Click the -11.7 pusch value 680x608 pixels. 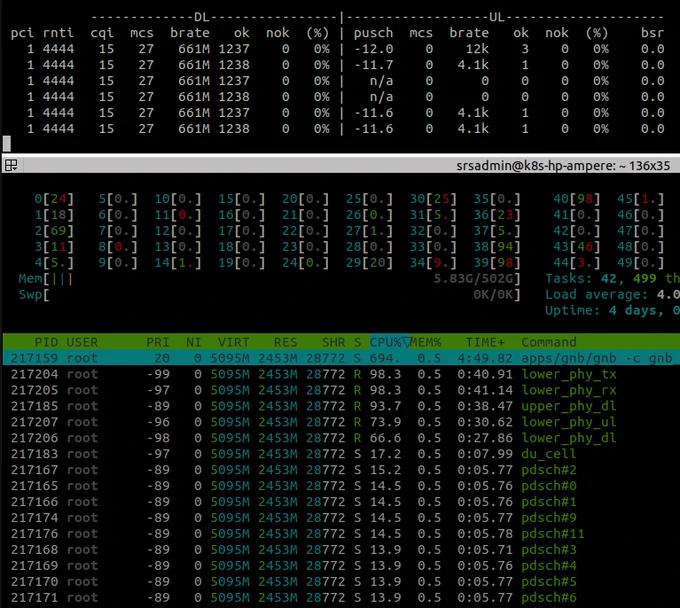click(x=373, y=65)
